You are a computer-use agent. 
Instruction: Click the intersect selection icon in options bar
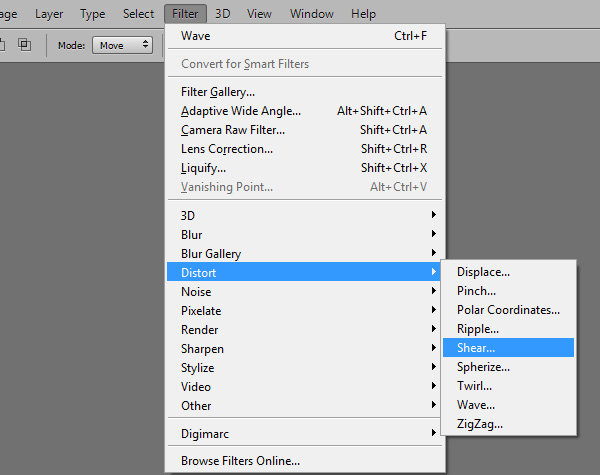point(24,45)
